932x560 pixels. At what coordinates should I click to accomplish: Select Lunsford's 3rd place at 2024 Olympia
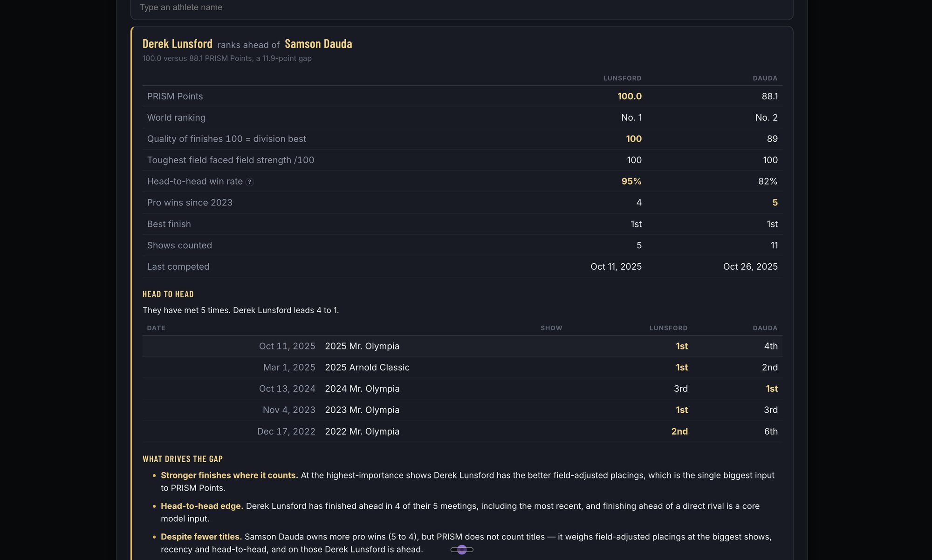tap(681, 389)
